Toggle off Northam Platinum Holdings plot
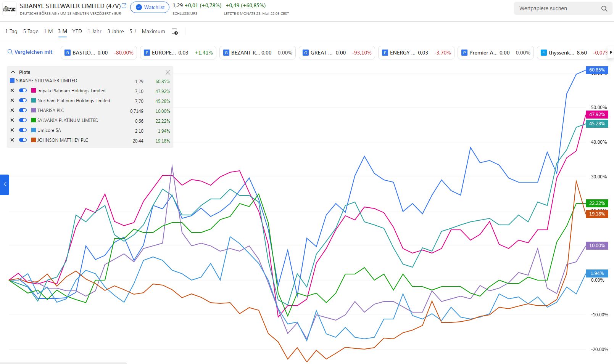614x364 pixels. coord(23,101)
